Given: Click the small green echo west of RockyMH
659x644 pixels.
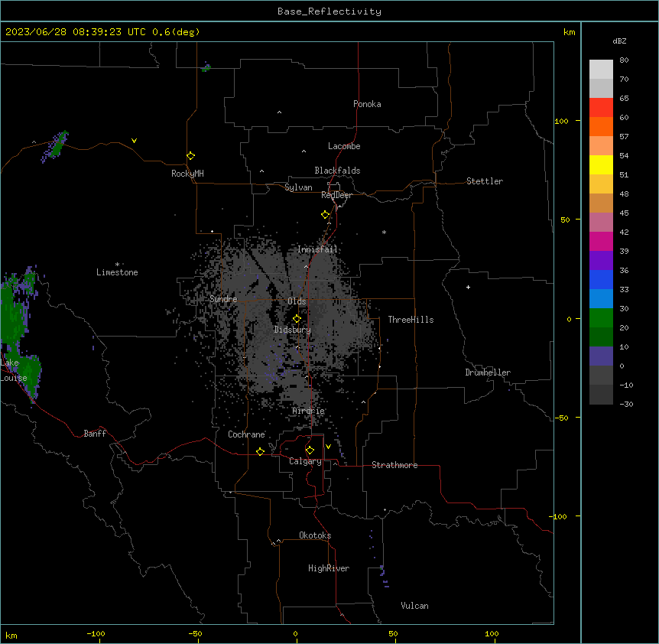Looking at the screenshot, I should (x=57, y=145).
